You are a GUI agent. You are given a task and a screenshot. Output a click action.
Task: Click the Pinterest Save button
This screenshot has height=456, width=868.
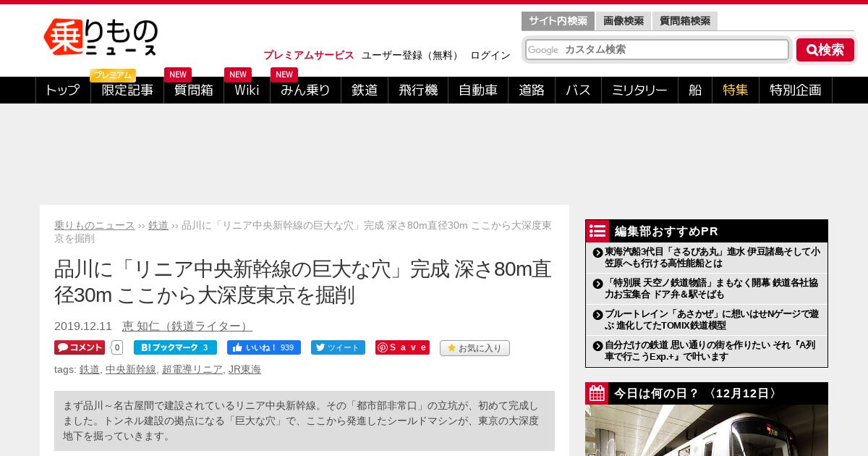point(402,347)
